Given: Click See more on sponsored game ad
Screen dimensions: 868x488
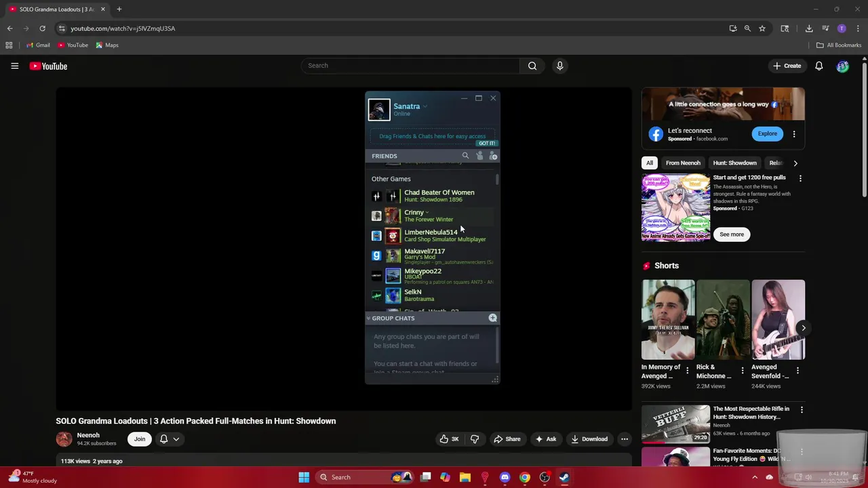Looking at the screenshot, I should [732, 235].
